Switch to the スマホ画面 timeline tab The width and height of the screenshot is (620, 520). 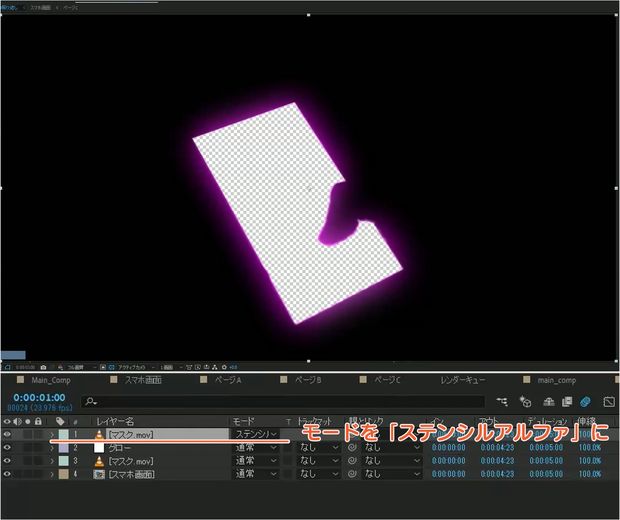[x=143, y=380]
